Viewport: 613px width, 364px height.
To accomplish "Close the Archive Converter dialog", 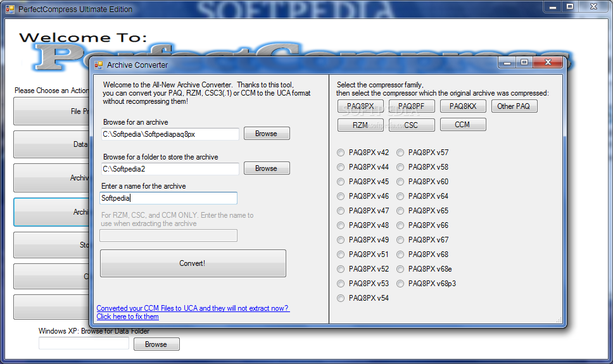I will coord(548,63).
